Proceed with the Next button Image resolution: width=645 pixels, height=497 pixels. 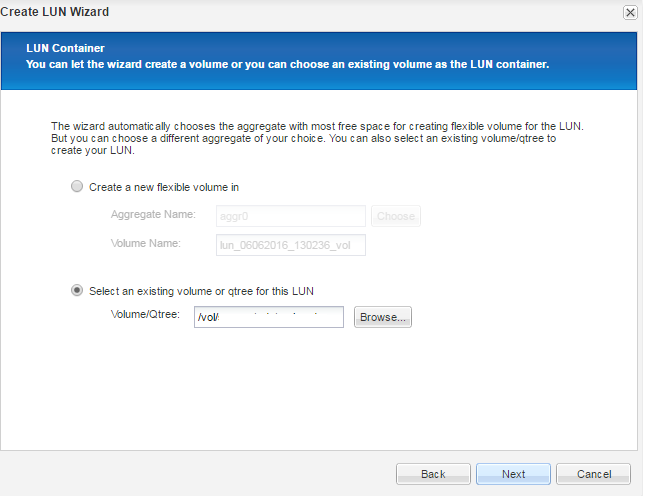click(x=513, y=474)
